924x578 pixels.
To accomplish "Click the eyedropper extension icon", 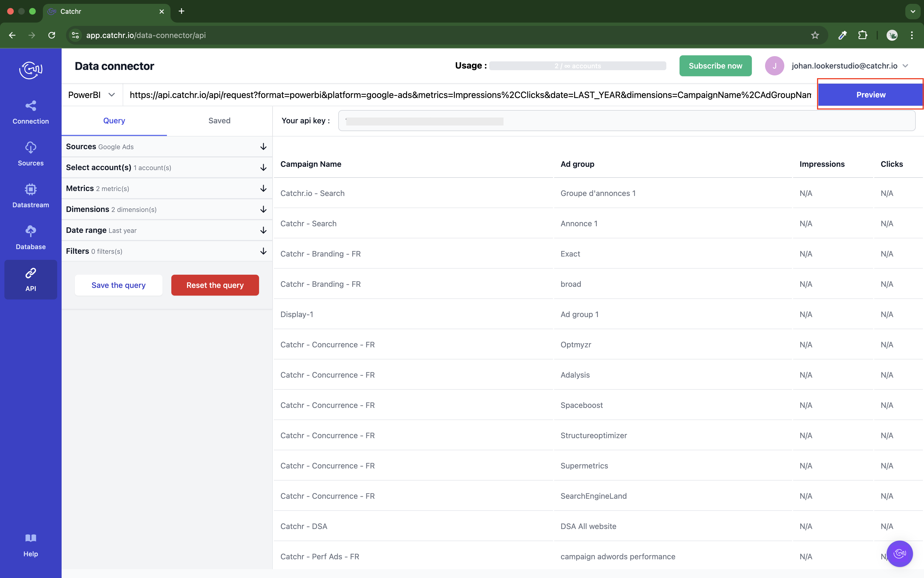I will 842,35.
